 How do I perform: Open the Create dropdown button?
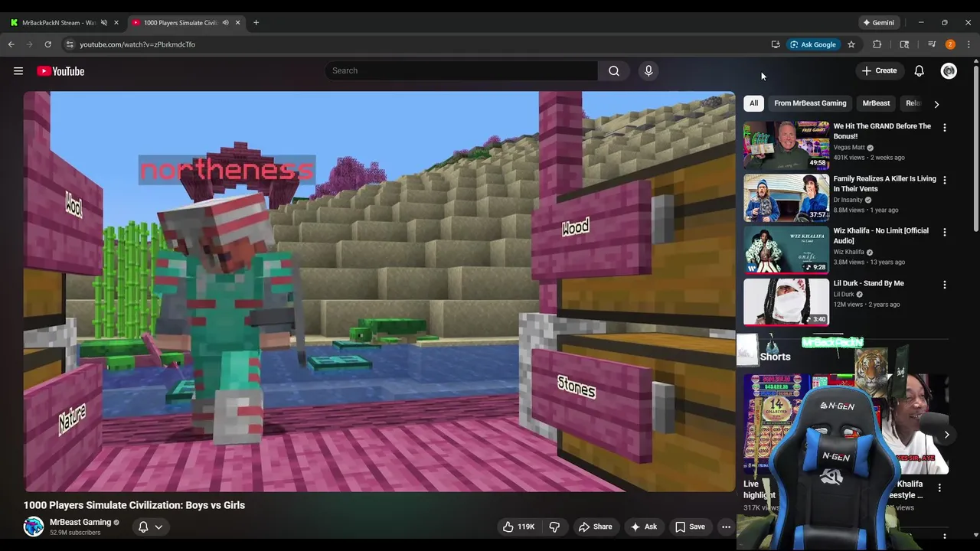pos(879,70)
